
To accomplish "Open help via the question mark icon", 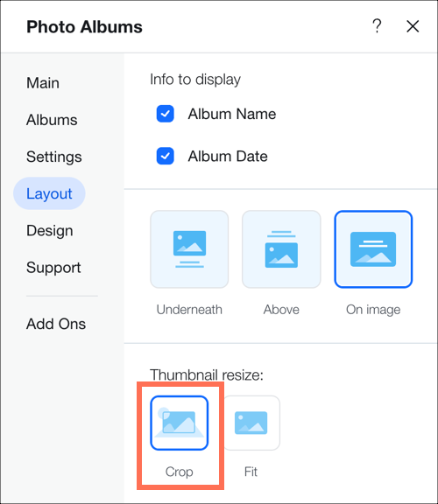I will [377, 26].
